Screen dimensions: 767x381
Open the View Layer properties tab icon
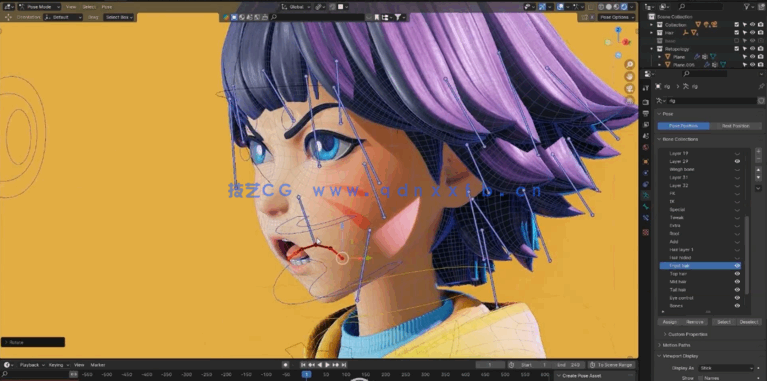click(646, 125)
